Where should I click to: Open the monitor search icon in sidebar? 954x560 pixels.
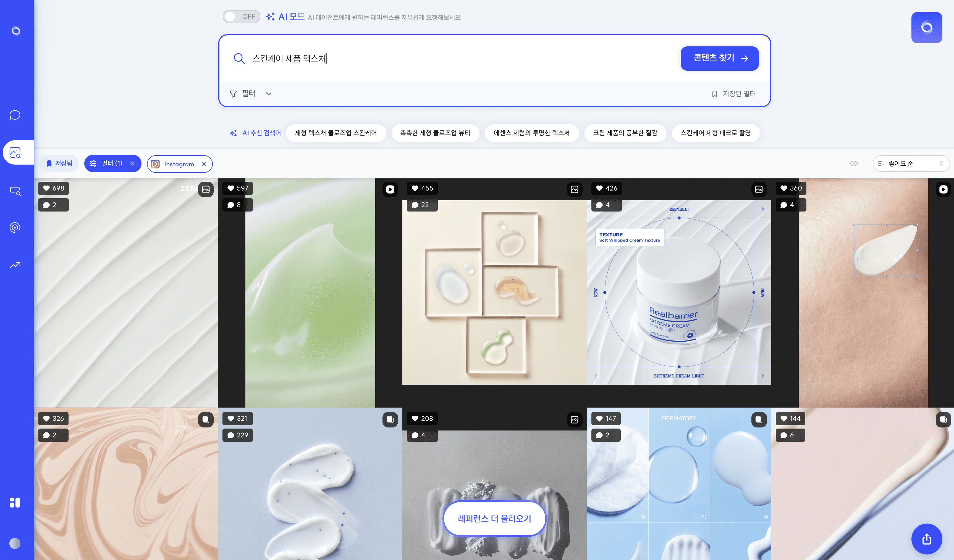[15, 190]
